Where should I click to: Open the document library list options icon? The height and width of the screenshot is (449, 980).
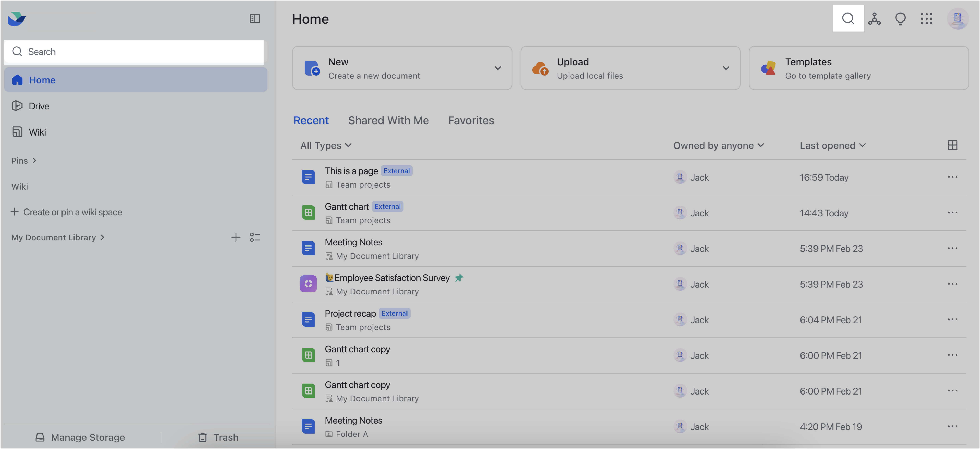click(255, 237)
